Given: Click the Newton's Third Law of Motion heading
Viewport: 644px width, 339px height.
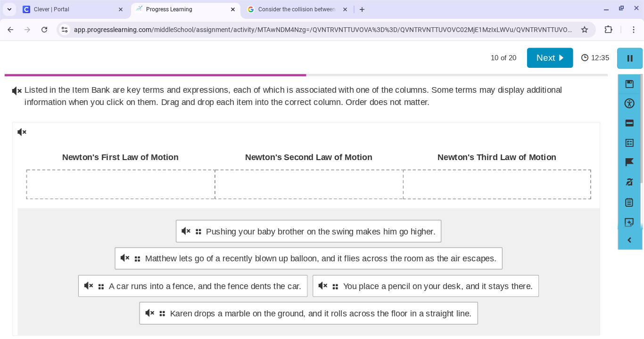Looking at the screenshot, I should point(497,157).
